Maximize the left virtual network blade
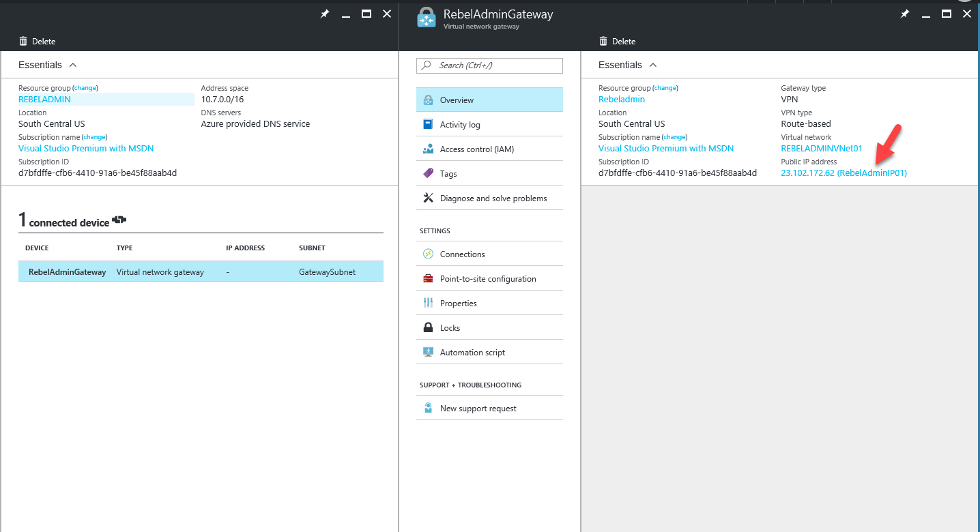The height and width of the screenshot is (532, 980). tap(366, 14)
